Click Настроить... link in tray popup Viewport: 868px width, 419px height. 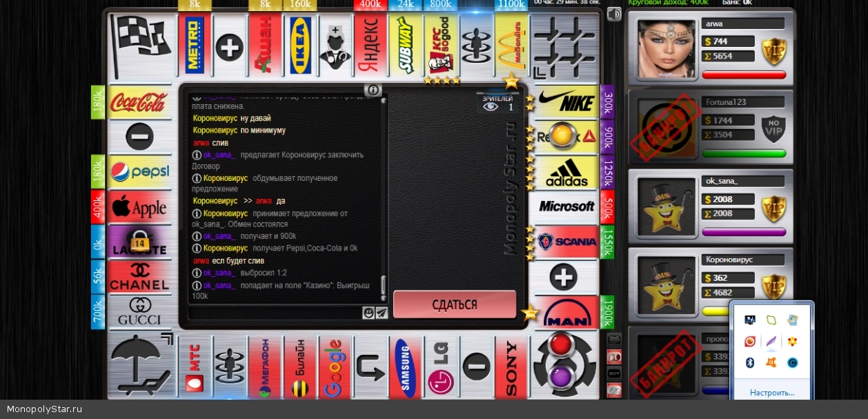tap(772, 392)
